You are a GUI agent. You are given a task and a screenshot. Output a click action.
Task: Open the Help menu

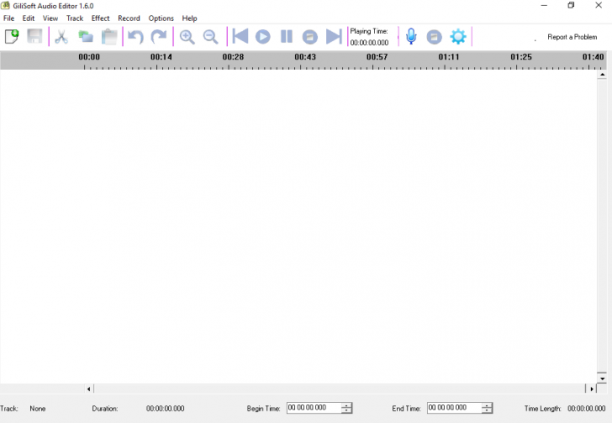click(189, 18)
